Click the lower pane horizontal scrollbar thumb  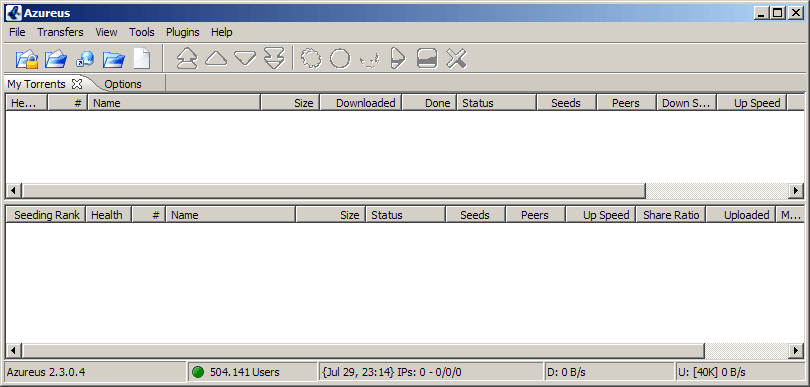pos(363,351)
